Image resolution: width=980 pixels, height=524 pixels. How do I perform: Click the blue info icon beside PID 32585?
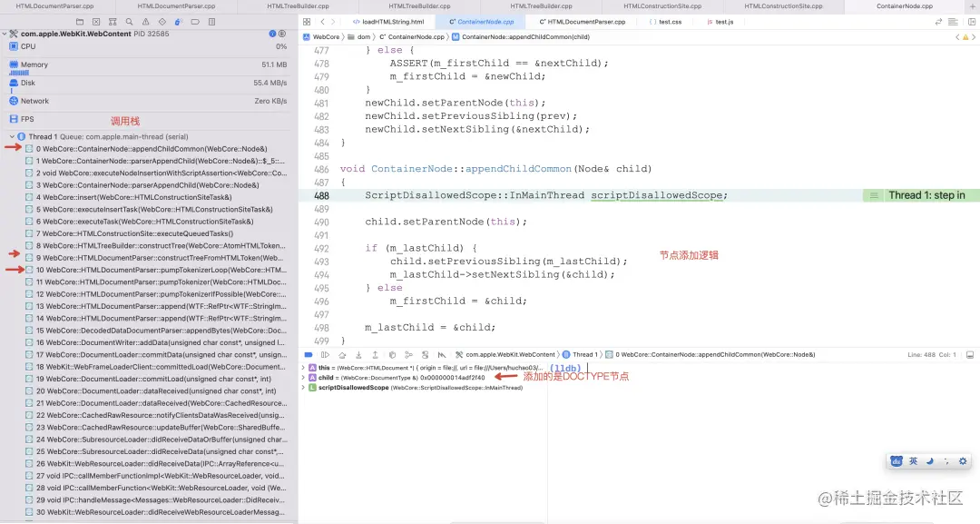272,34
